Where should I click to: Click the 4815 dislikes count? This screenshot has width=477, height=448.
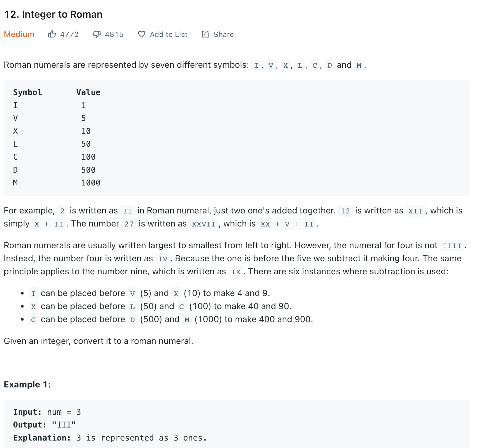[x=114, y=34]
